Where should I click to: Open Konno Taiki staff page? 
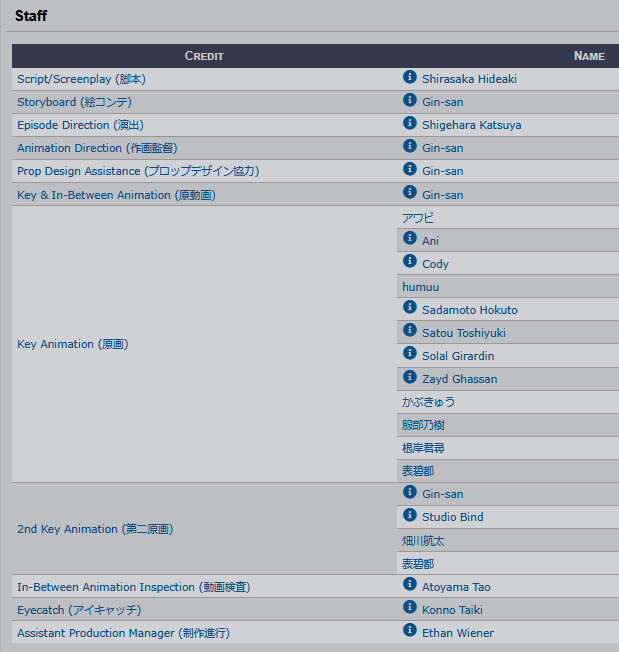(452, 610)
